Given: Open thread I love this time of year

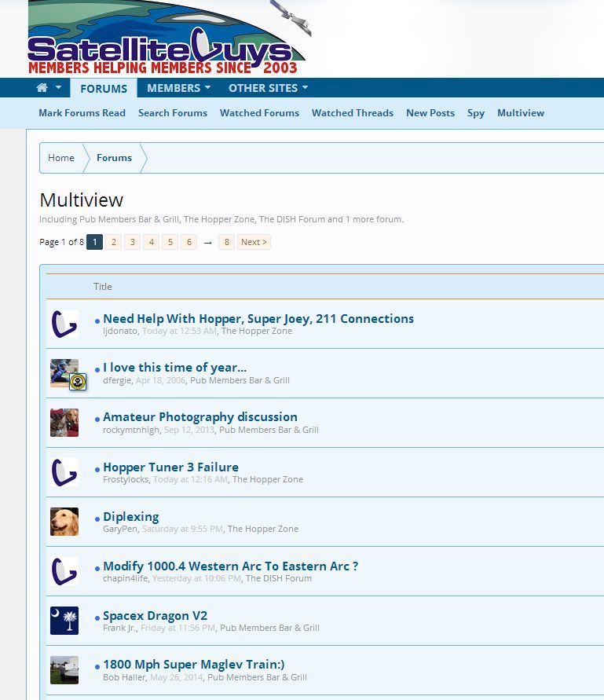Looking at the screenshot, I should pos(174,368).
